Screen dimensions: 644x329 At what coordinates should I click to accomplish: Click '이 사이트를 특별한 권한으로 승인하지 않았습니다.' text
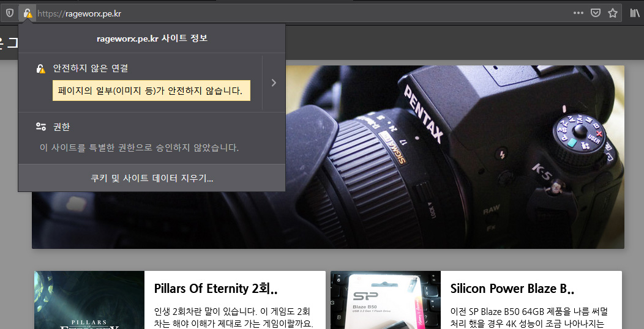(x=139, y=147)
